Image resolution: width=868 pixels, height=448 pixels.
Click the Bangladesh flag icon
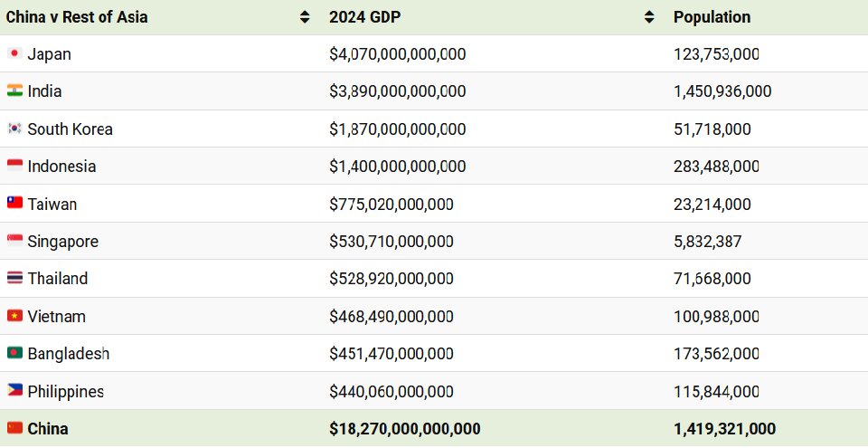[x=14, y=354]
